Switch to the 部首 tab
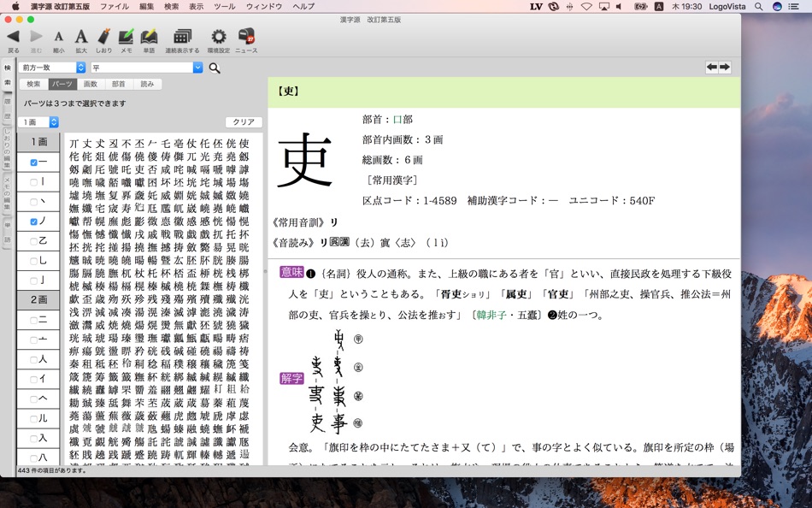This screenshot has height=508, width=812. point(119,84)
